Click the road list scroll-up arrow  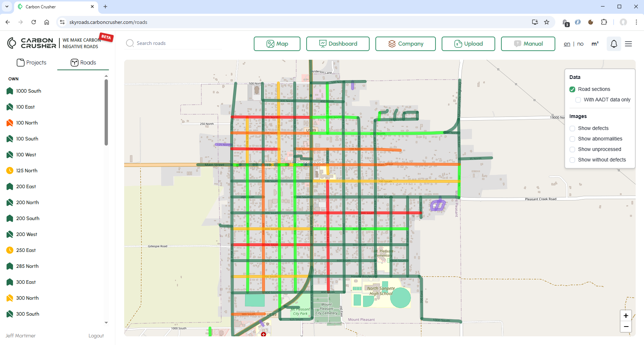pos(106,76)
